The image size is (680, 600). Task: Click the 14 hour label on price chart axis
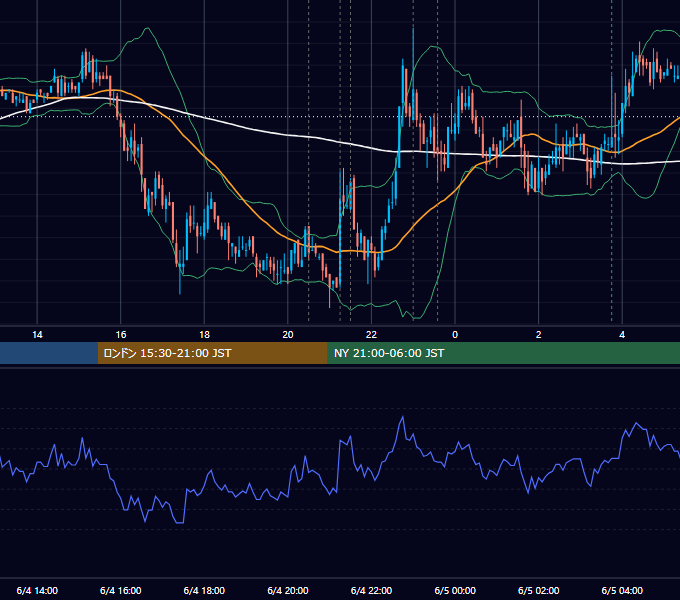pyautogui.click(x=37, y=335)
